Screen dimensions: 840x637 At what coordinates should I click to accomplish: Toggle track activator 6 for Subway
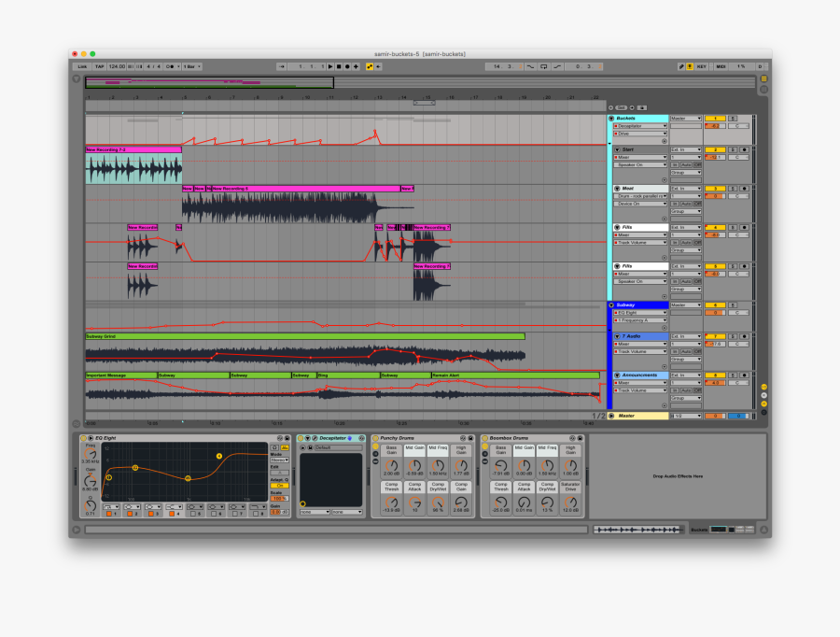point(715,305)
